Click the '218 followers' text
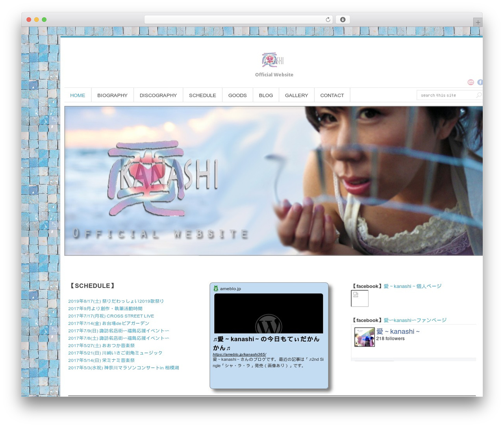The height and width of the screenshot is (427, 504). 390,339
